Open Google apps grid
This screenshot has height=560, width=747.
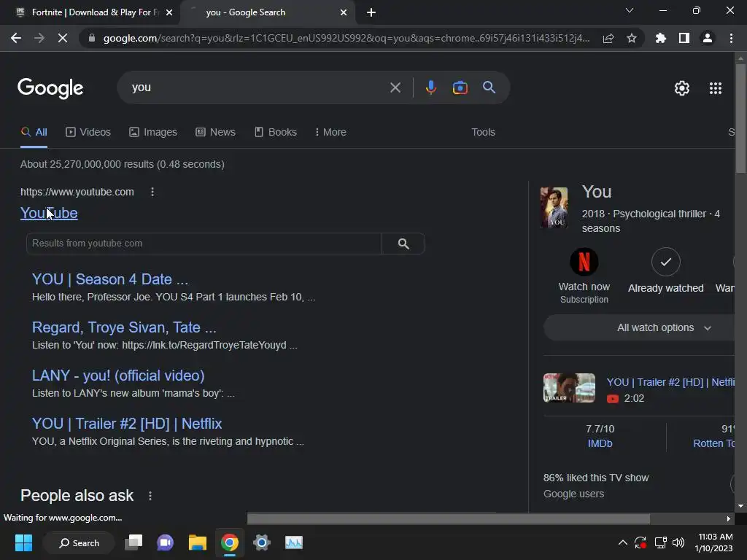click(716, 88)
